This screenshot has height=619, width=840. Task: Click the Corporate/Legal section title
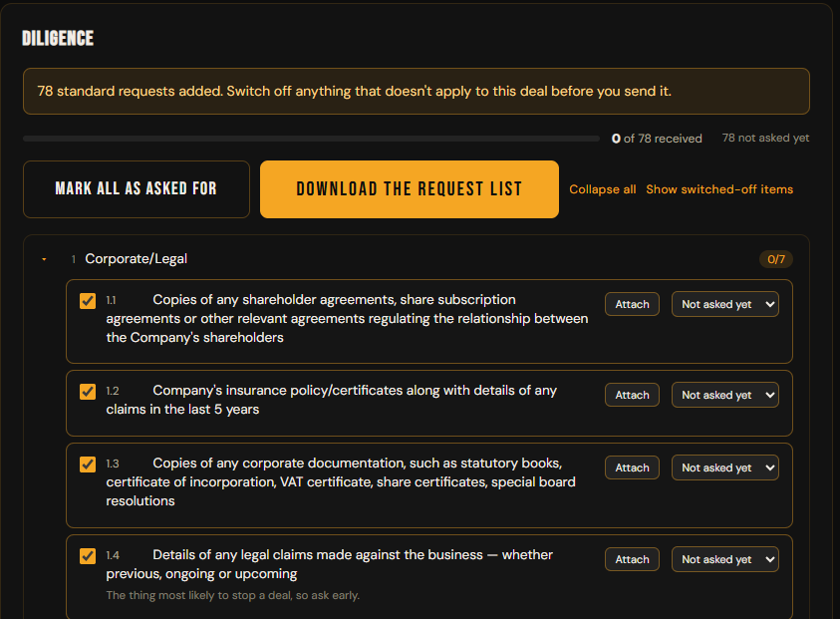(137, 259)
